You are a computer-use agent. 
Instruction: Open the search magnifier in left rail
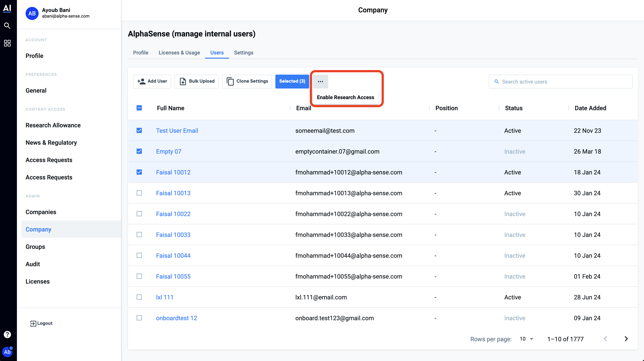(7, 26)
